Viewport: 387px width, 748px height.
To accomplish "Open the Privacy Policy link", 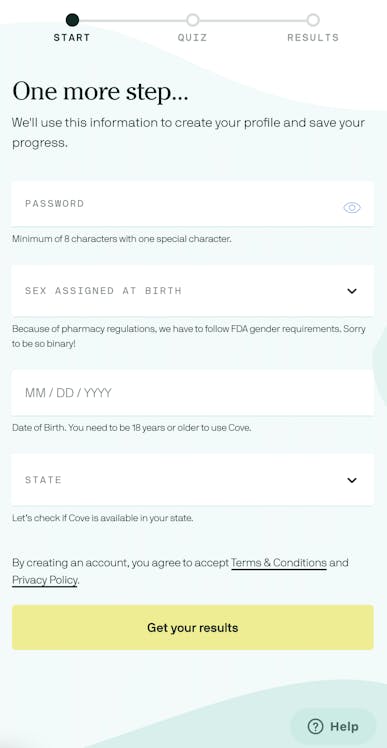I will pos(44,581).
